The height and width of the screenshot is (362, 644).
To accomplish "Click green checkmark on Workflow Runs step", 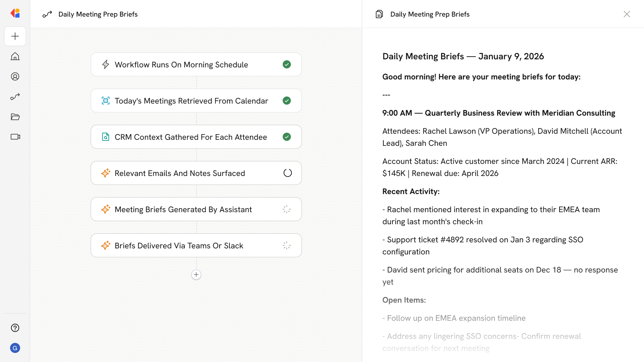I will (x=287, y=64).
